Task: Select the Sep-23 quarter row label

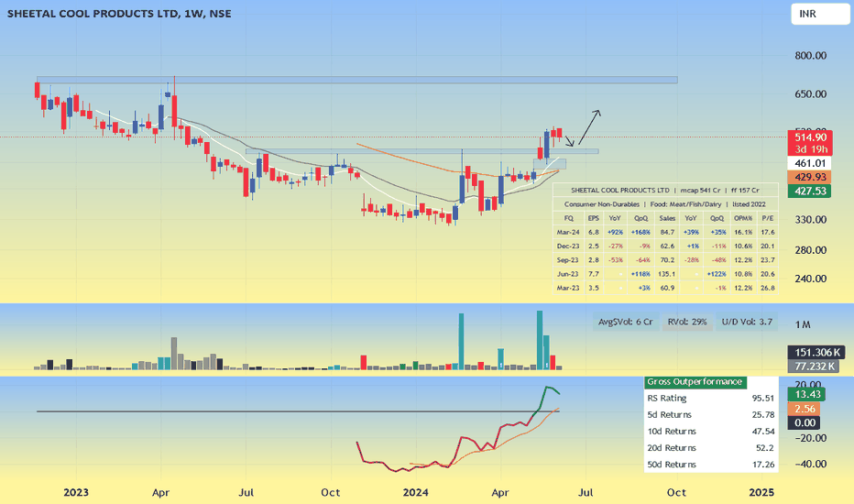Action: 567,260
